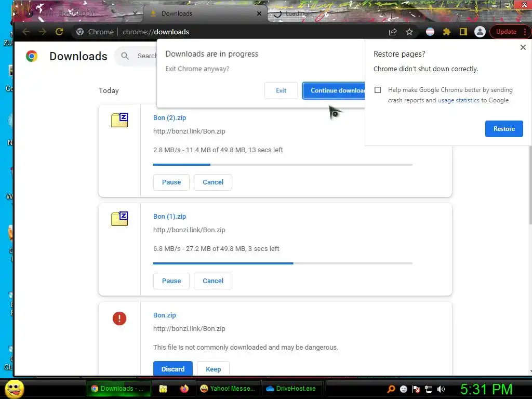Share this page using the share icon
Screen dimensions: 532x399
393,32
